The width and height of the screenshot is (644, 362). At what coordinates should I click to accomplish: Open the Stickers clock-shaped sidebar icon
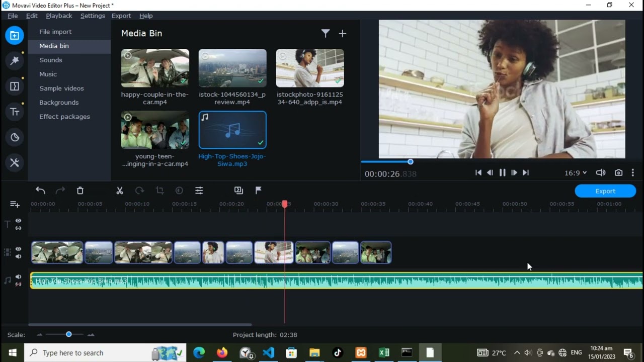[15, 137]
